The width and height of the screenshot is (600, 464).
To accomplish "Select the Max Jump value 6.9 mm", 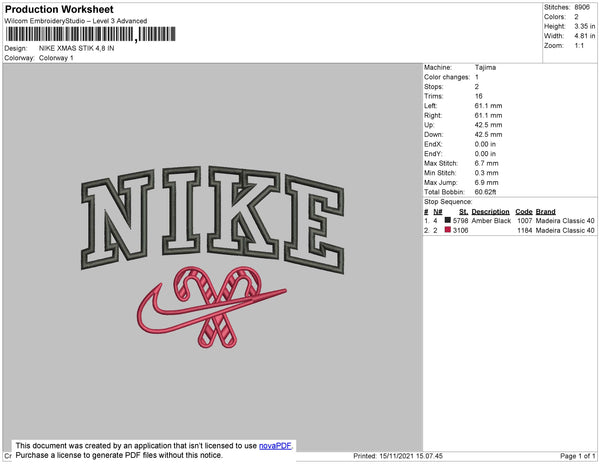I will tap(486, 182).
